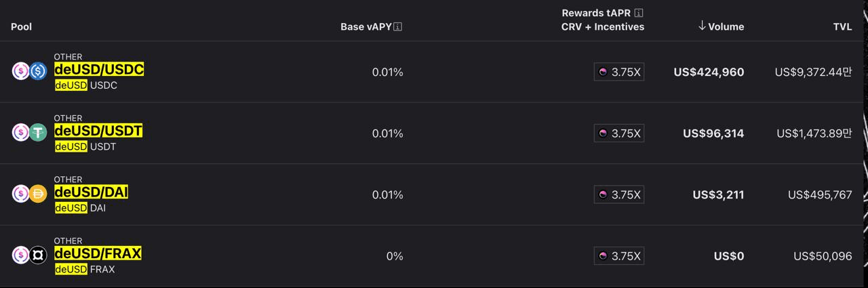Click the Rewards tAPR info icon
The width and height of the screenshot is (868, 288).
[639, 13]
